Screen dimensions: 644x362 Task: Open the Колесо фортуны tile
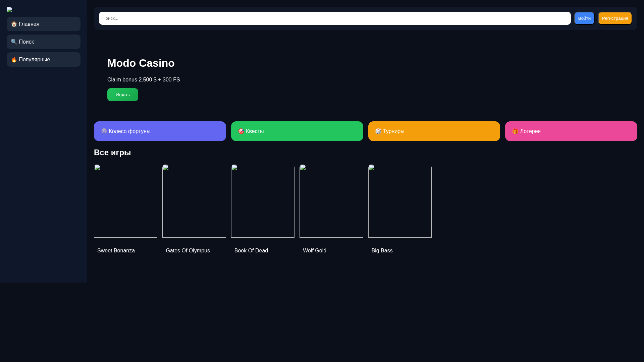[160, 131]
